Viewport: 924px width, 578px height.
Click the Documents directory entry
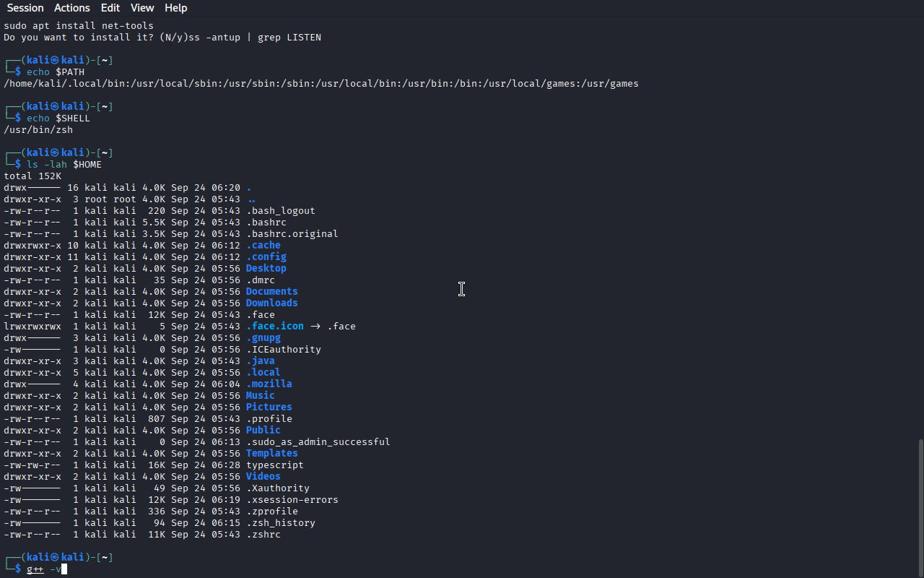click(271, 292)
